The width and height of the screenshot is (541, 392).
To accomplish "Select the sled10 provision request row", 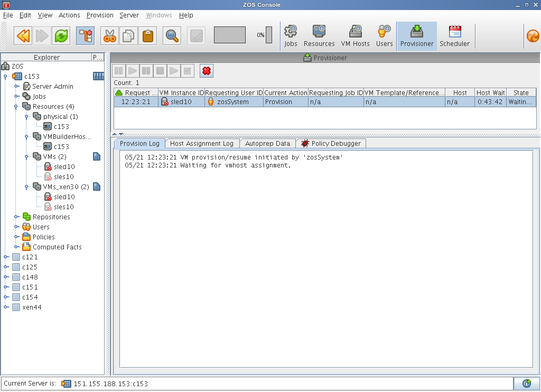I will click(325, 102).
